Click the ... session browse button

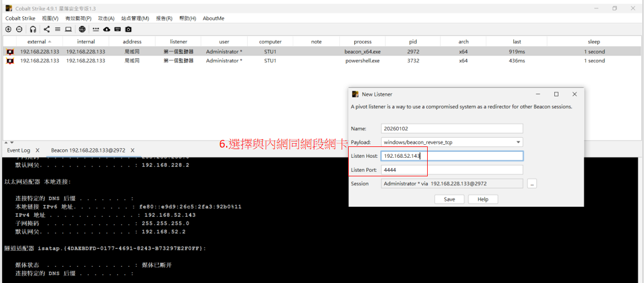tap(532, 184)
